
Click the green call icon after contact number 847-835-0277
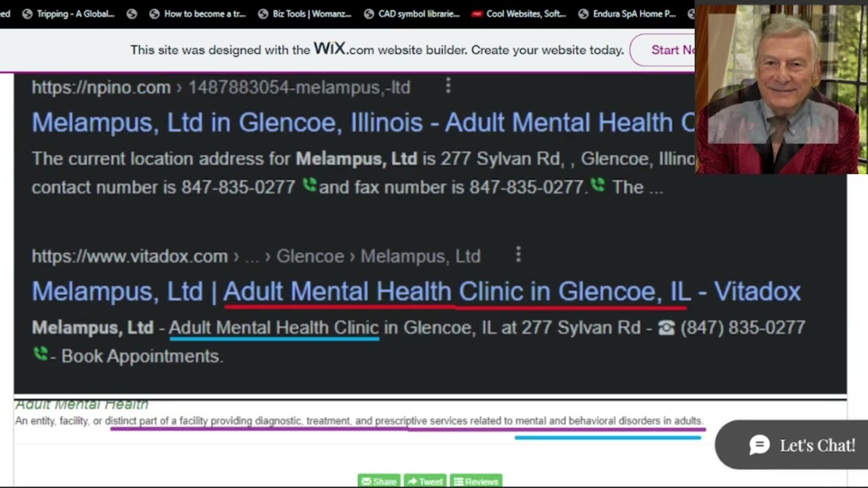[x=309, y=185]
